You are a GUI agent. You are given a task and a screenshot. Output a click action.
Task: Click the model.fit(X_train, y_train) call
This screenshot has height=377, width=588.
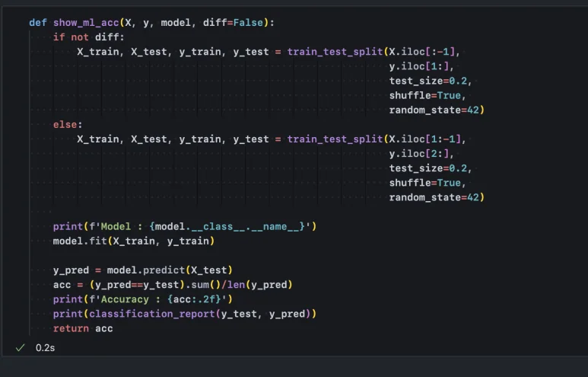(134, 241)
